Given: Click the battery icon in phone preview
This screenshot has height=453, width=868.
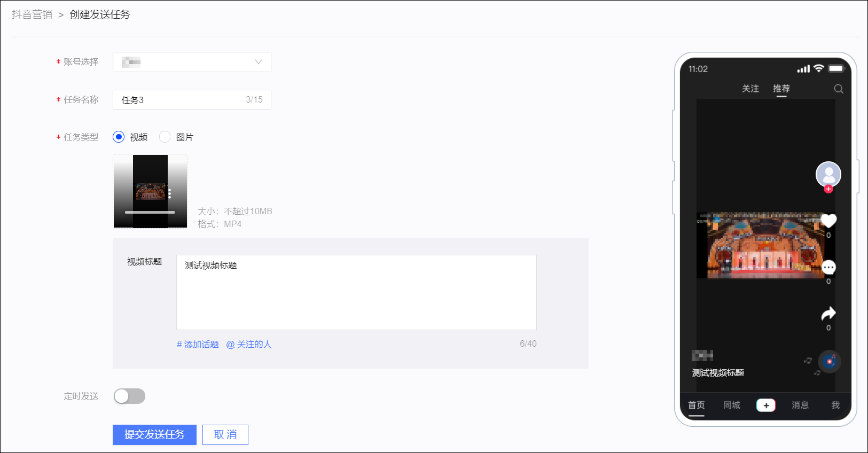Looking at the screenshot, I should pyautogui.click(x=836, y=68).
